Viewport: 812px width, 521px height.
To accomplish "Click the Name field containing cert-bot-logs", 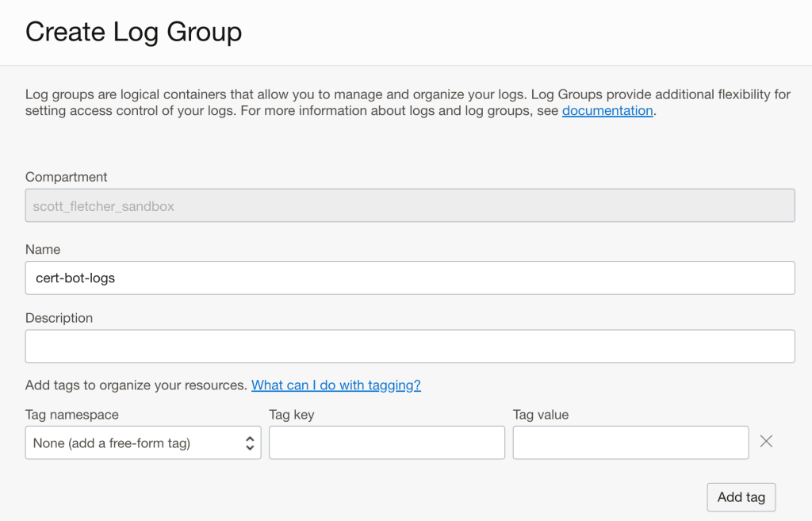I will pos(410,278).
